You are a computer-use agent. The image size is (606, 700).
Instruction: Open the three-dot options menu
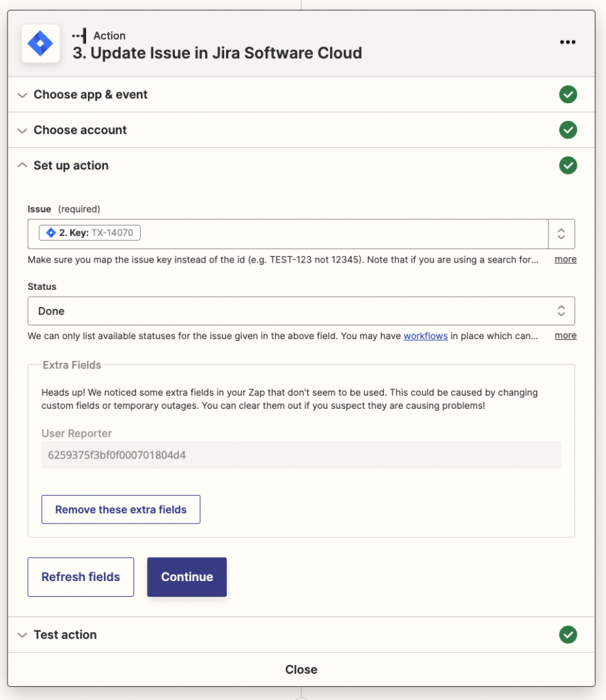(x=568, y=42)
